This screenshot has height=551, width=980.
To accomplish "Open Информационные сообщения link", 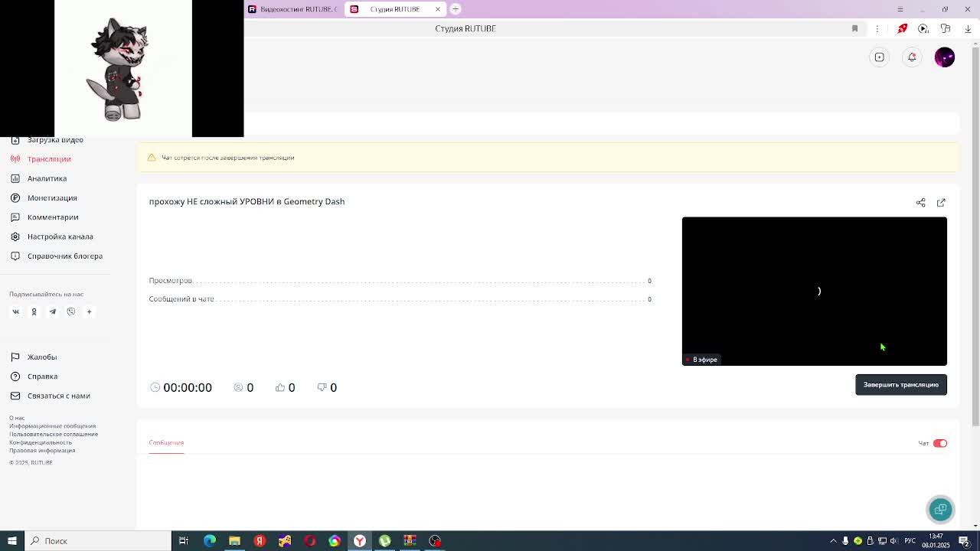I will tap(52, 426).
